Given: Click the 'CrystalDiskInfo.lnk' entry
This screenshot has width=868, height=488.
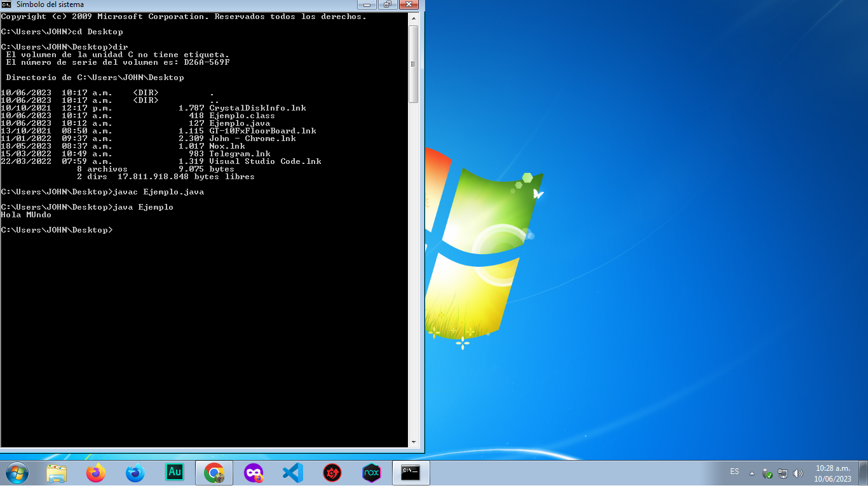Looking at the screenshot, I should 154,108.
